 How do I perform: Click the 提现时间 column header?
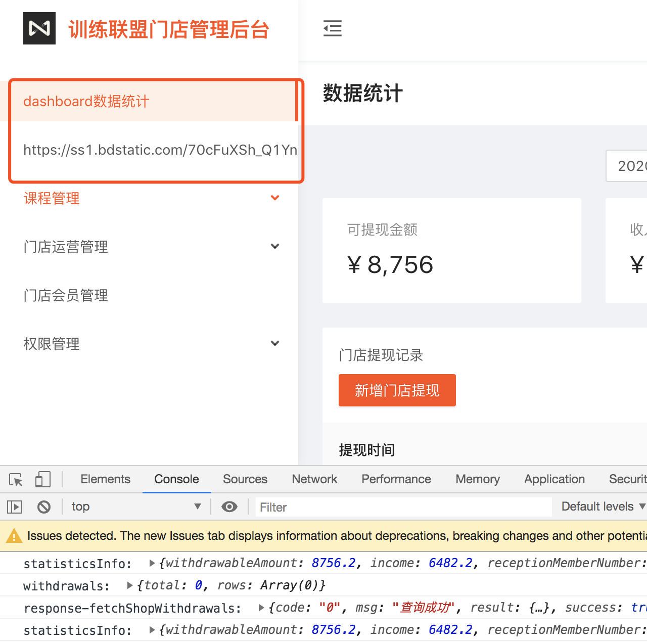coord(367,449)
